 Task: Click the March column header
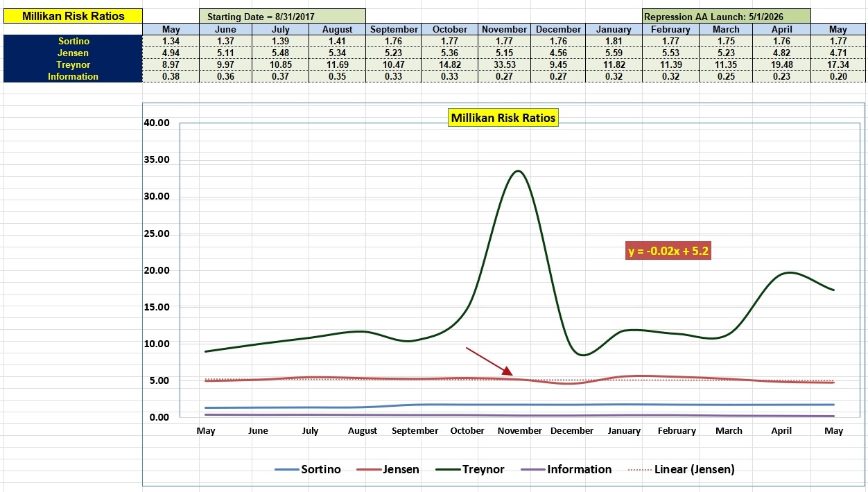pos(726,30)
